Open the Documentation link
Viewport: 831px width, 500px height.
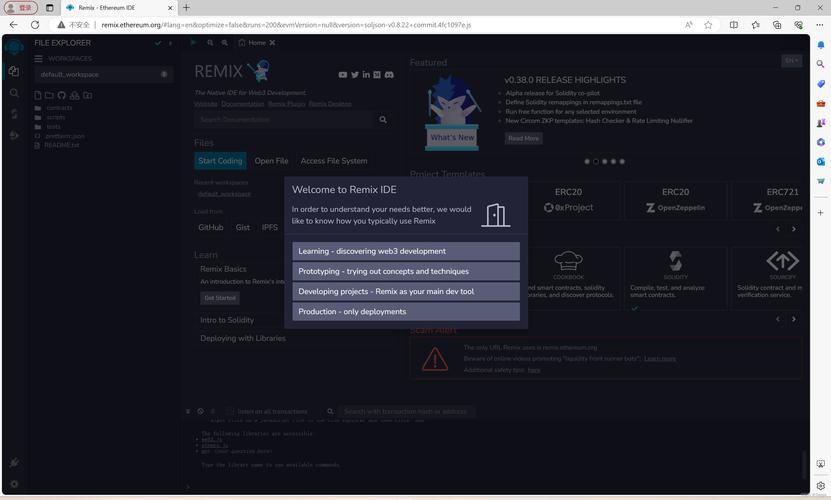243,104
